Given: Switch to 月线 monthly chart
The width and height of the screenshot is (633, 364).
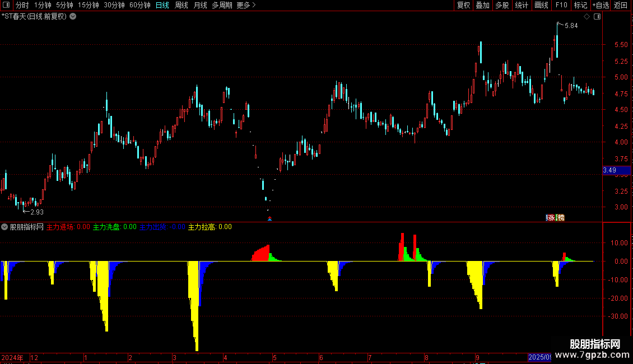Looking at the screenshot, I should [200, 5].
